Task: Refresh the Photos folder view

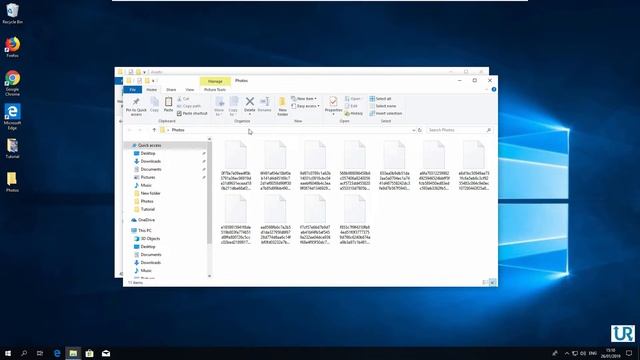Action: (420, 130)
